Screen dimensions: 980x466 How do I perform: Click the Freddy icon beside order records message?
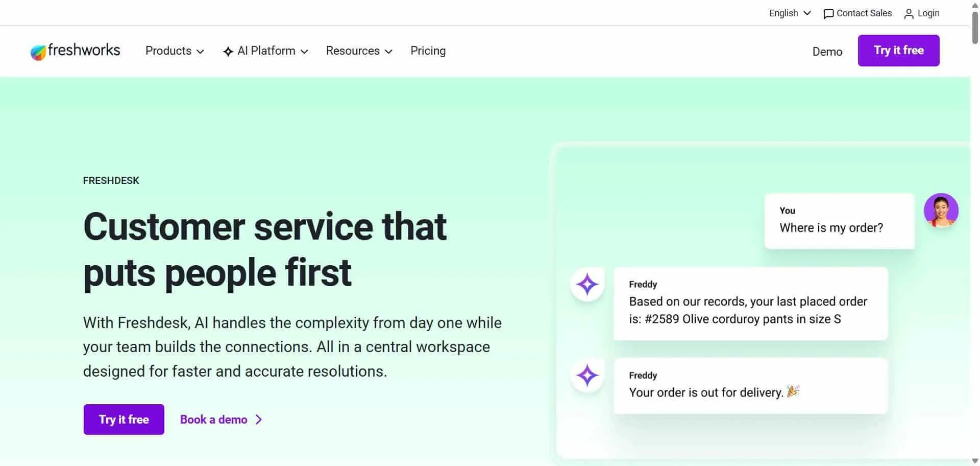(587, 285)
